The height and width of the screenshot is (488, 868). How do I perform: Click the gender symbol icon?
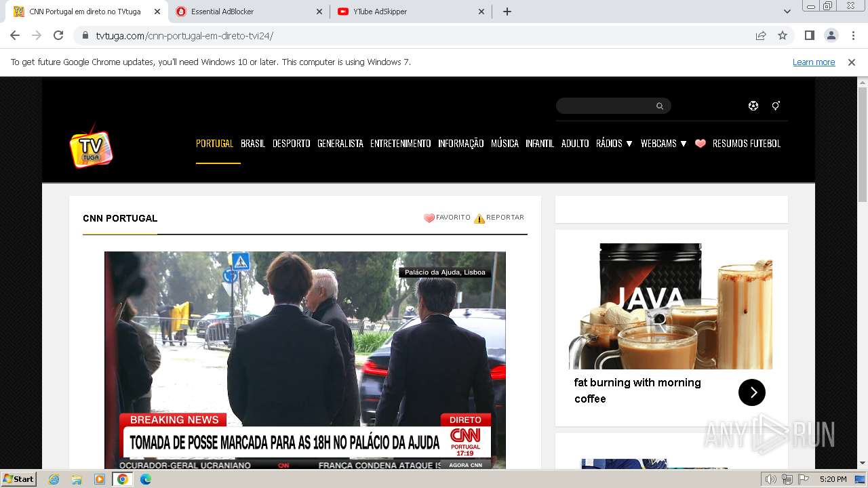[x=776, y=106]
